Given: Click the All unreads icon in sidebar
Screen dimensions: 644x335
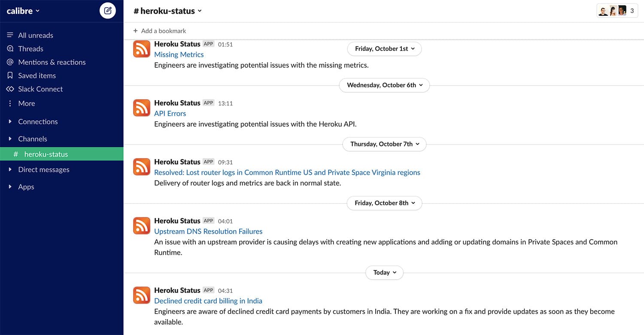Looking at the screenshot, I should [x=9, y=35].
